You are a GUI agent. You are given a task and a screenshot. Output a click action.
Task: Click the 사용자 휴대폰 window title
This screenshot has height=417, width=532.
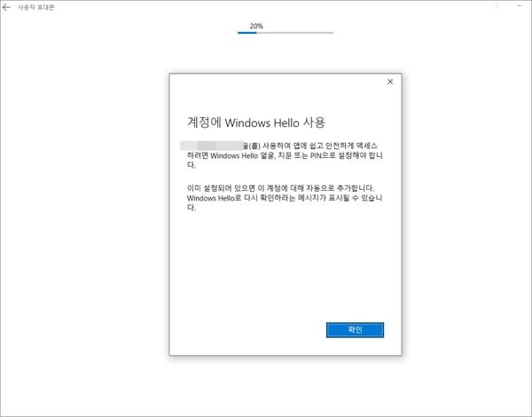36,7
